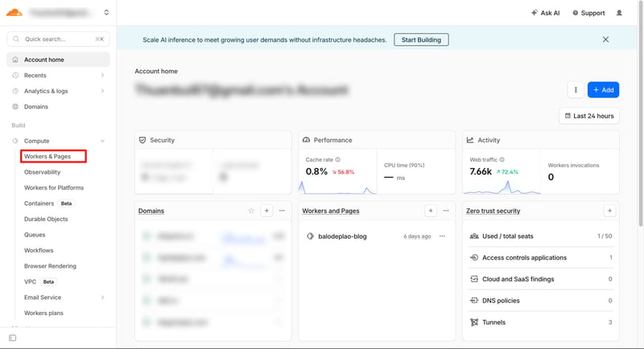Add zero trust security item with plus

click(609, 211)
